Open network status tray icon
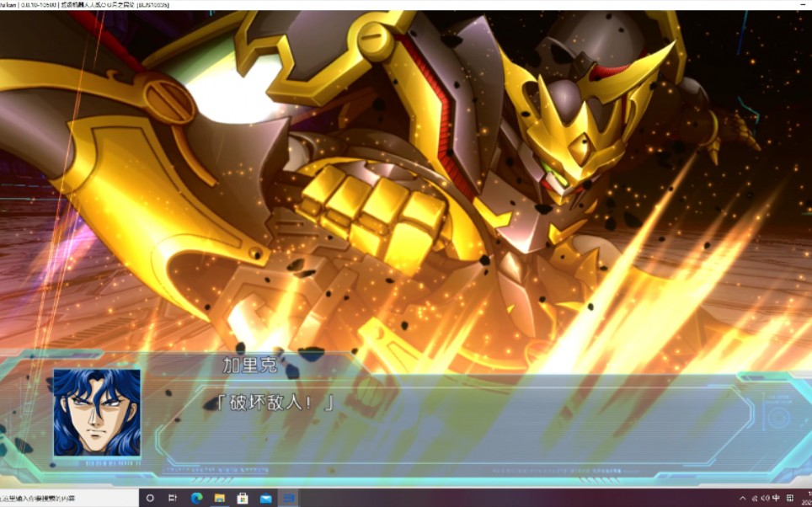Image resolution: width=812 pixels, height=507 pixels. coord(755,499)
